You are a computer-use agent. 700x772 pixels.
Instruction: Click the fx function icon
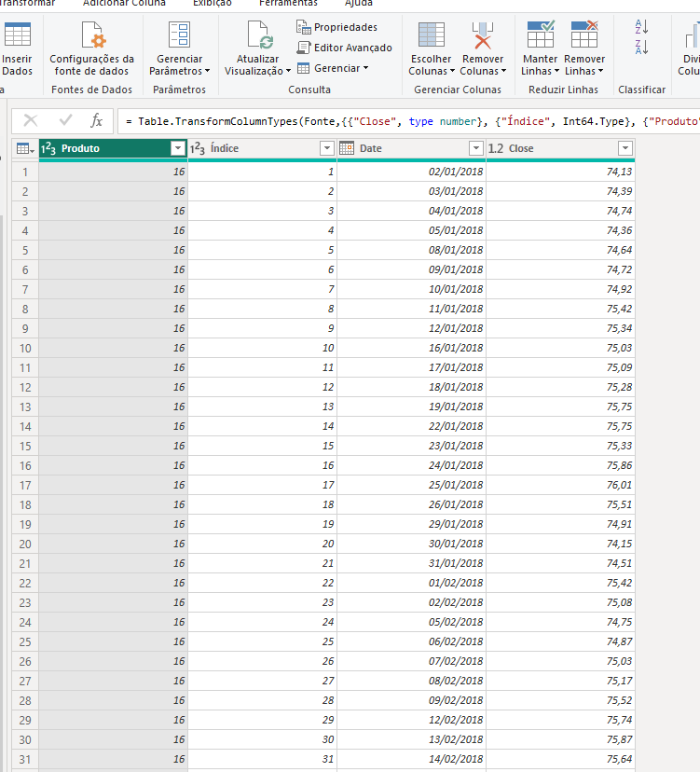(x=97, y=120)
